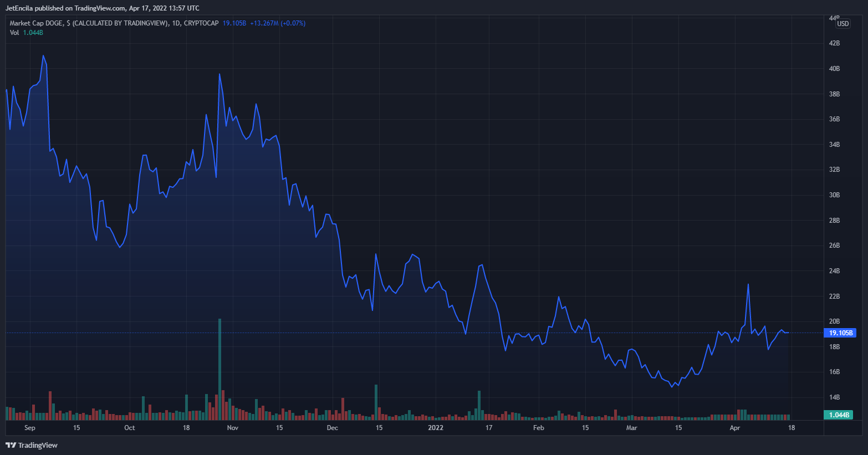Viewport: 868px width, 455px height.
Task: Click the 36B price axis label
Action: (x=834, y=119)
